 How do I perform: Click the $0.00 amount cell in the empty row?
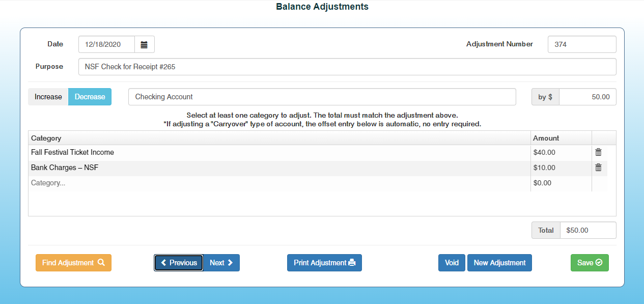[560, 183]
